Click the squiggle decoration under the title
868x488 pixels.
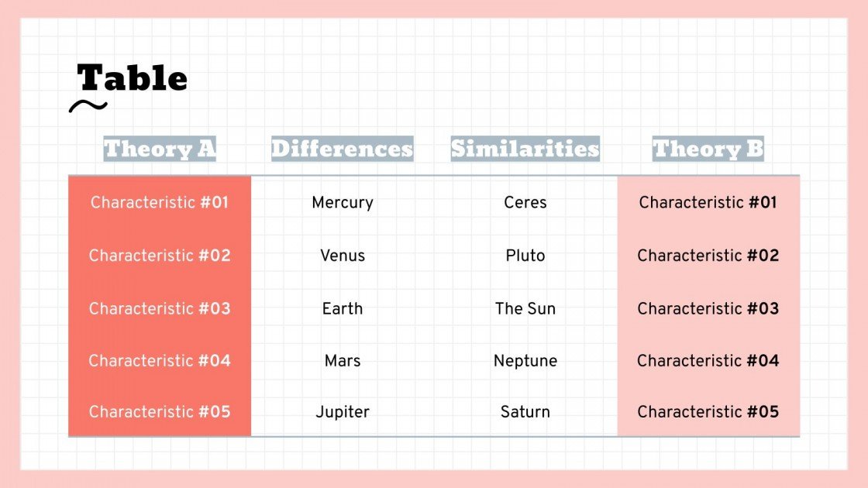click(x=88, y=106)
